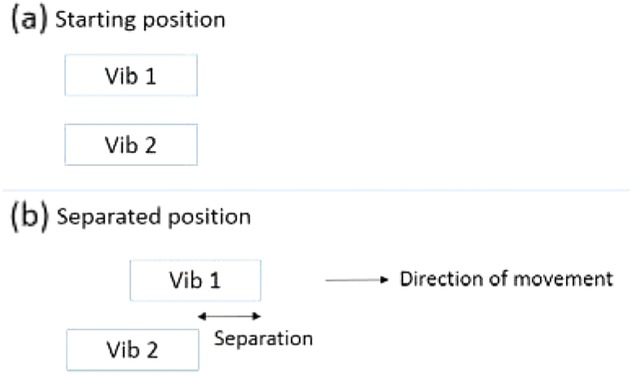Click the 'Vib 1' text in panel (b)
Image resolution: width=633 pixels, height=375 pixels.
195,280
